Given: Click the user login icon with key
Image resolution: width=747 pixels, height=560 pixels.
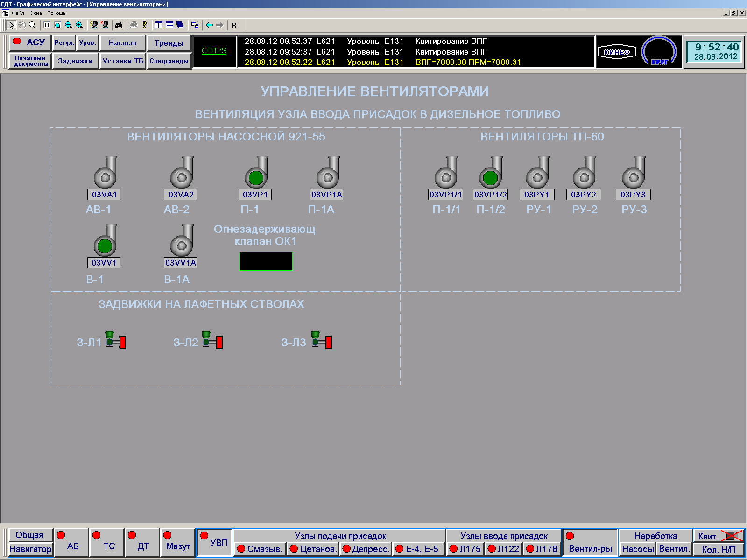Looking at the screenshot, I should coord(94,25).
